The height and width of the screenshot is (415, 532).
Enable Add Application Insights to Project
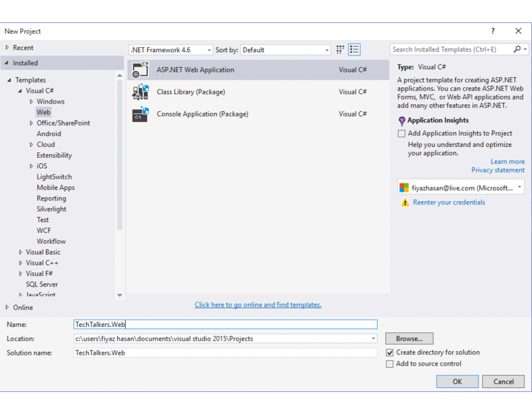(401, 133)
